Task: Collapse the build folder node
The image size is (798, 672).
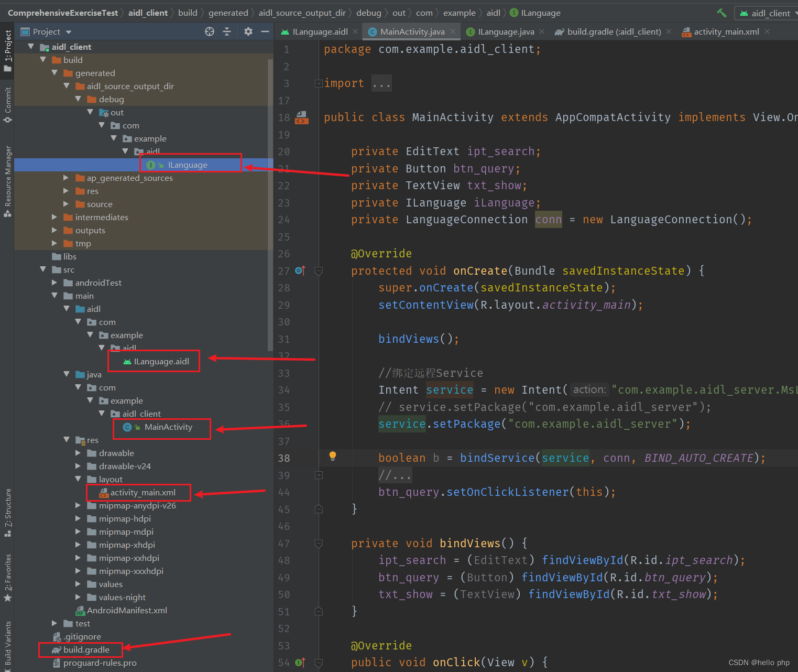Action: pyautogui.click(x=43, y=60)
